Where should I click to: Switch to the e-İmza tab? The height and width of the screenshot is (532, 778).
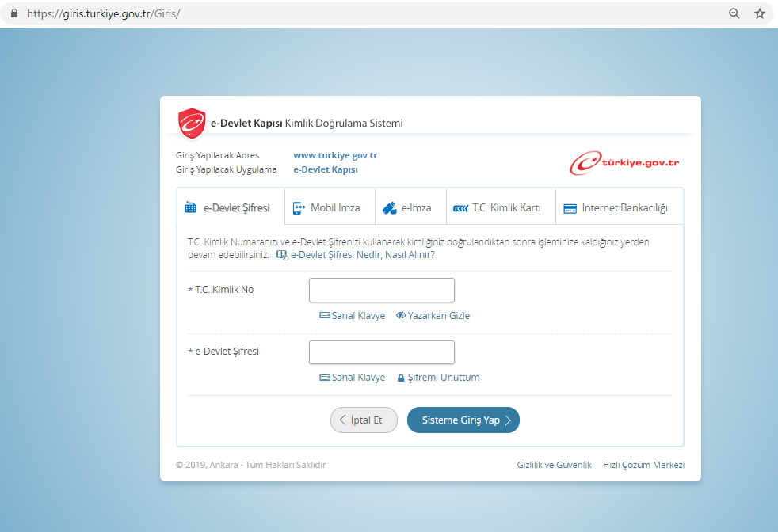pyautogui.click(x=411, y=207)
